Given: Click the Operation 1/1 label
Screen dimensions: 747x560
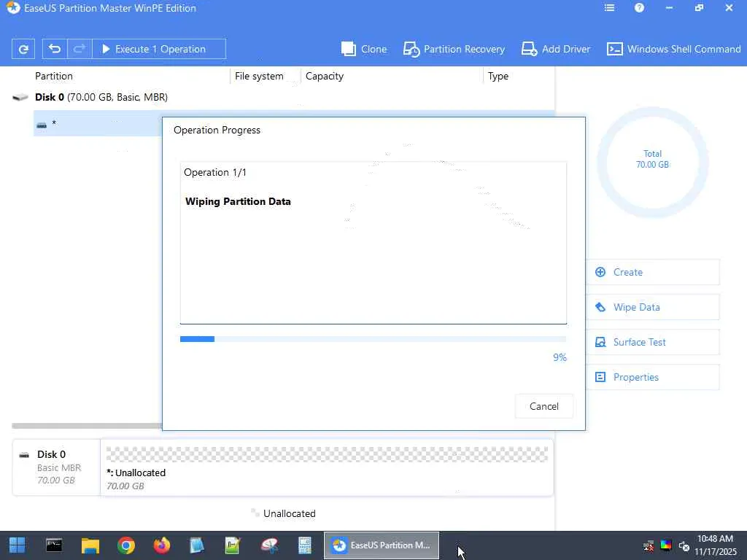Looking at the screenshot, I should pos(215,172).
